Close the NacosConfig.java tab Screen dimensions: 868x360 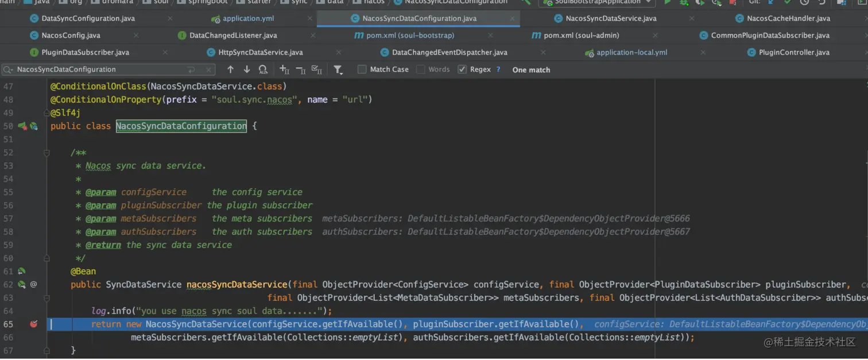(136, 35)
